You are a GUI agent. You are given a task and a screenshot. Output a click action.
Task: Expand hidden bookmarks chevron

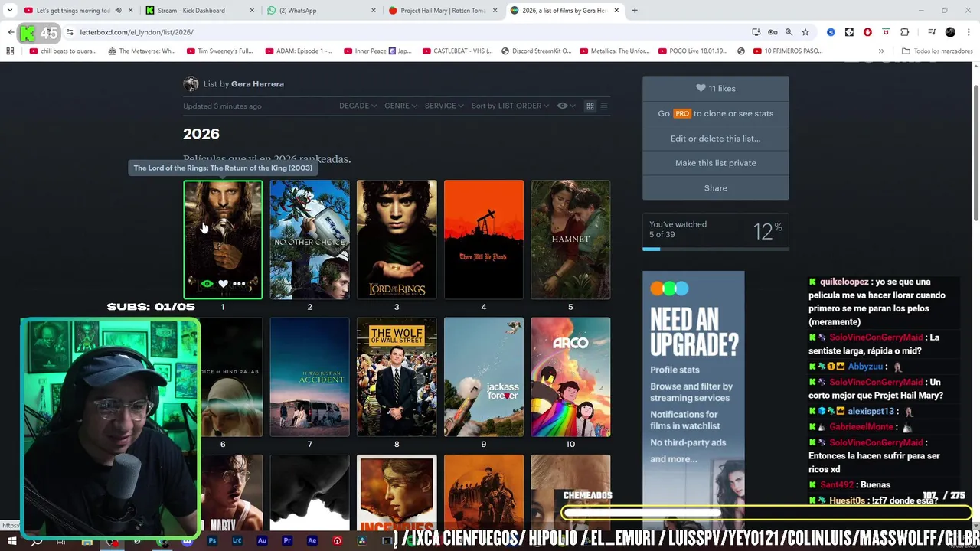[x=881, y=51]
